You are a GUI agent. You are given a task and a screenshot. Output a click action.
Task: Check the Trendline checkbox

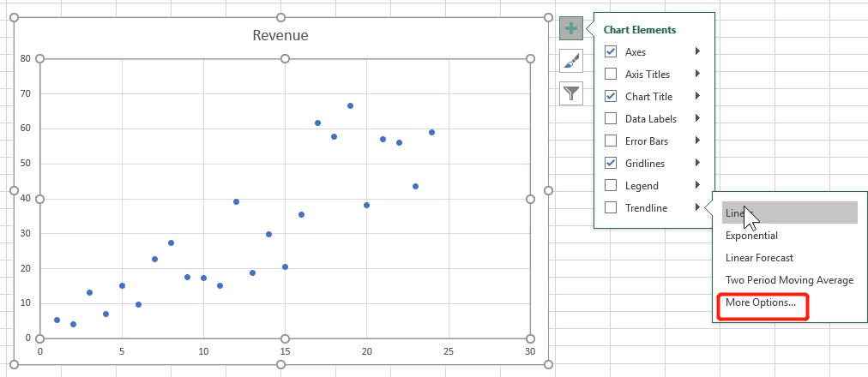point(611,208)
